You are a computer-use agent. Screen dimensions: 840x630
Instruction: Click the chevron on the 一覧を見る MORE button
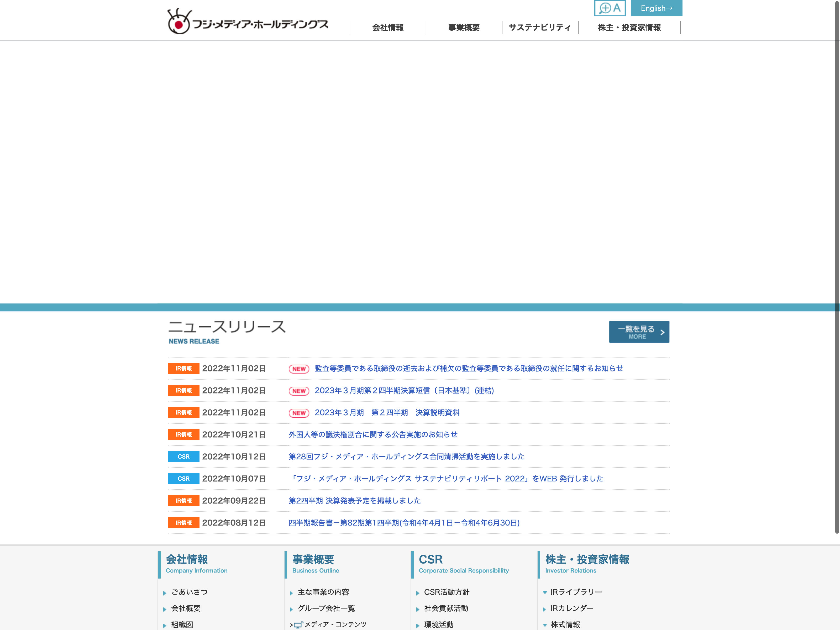coord(662,332)
